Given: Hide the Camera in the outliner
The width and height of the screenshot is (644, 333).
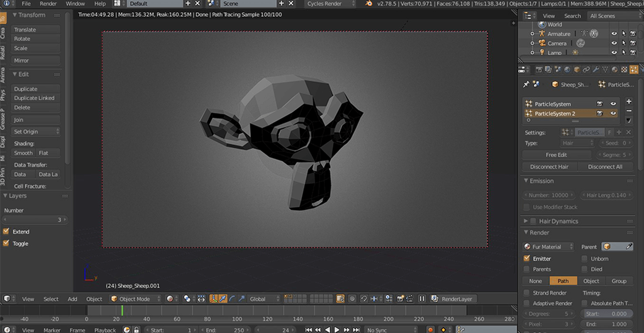Looking at the screenshot, I should point(614,43).
